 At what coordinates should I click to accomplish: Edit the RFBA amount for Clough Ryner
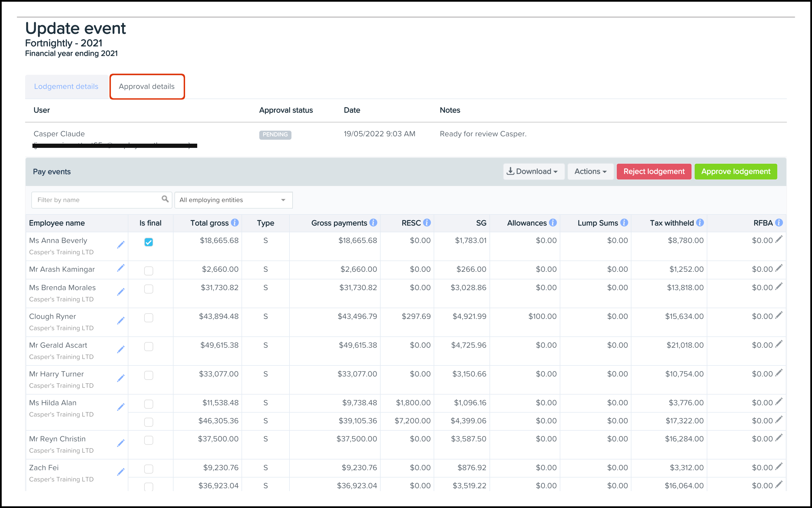(779, 315)
